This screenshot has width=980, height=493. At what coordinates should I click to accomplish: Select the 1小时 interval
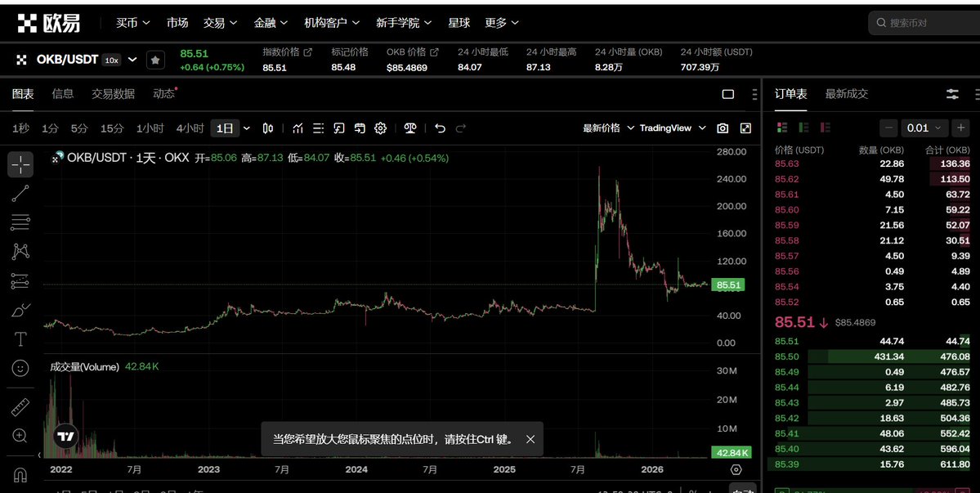[x=150, y=128]
